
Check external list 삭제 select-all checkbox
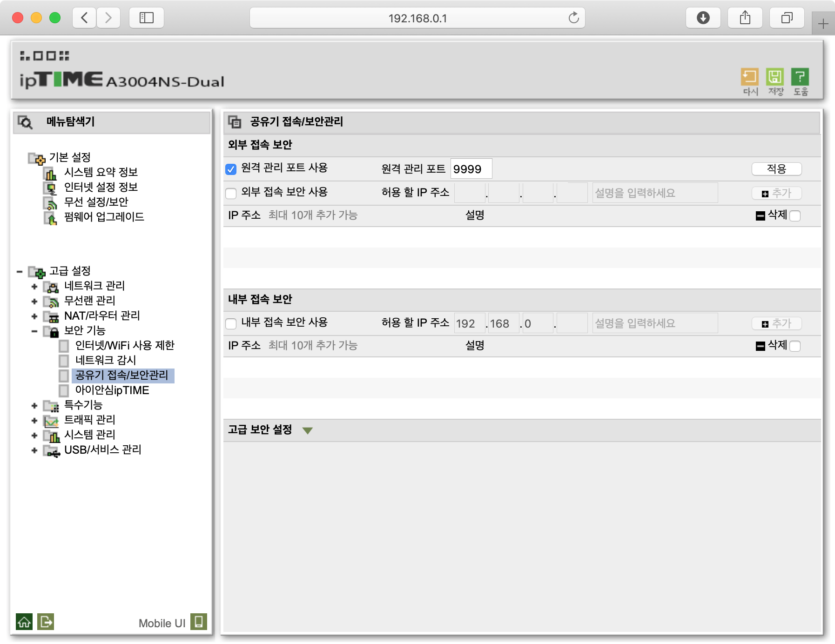tap(795, 216)
